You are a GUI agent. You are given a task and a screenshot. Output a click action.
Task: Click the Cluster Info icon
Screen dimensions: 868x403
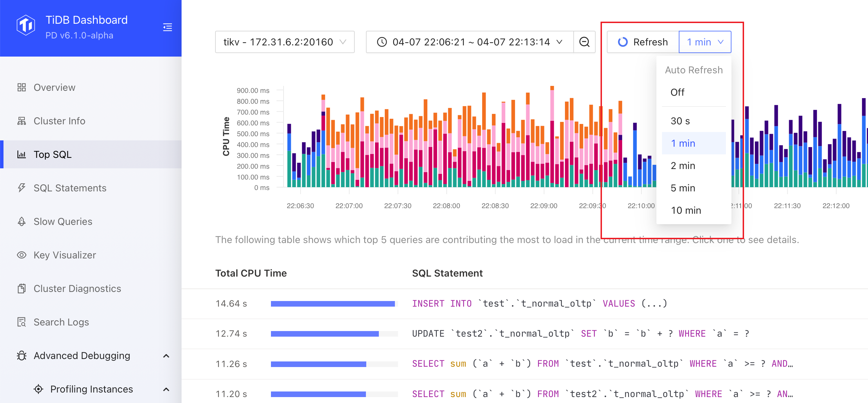tap(22, 121)
